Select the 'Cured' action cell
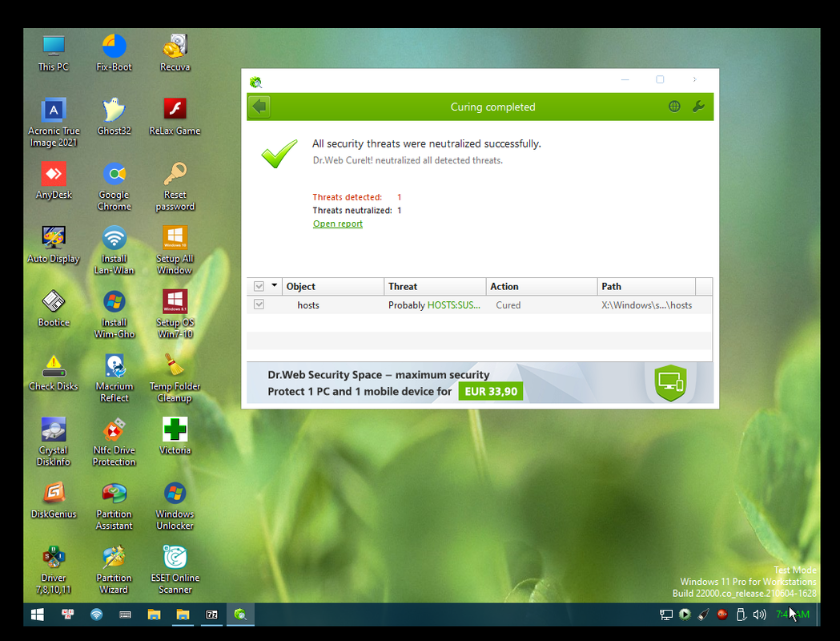840x641 pixels. coord(508,305)
